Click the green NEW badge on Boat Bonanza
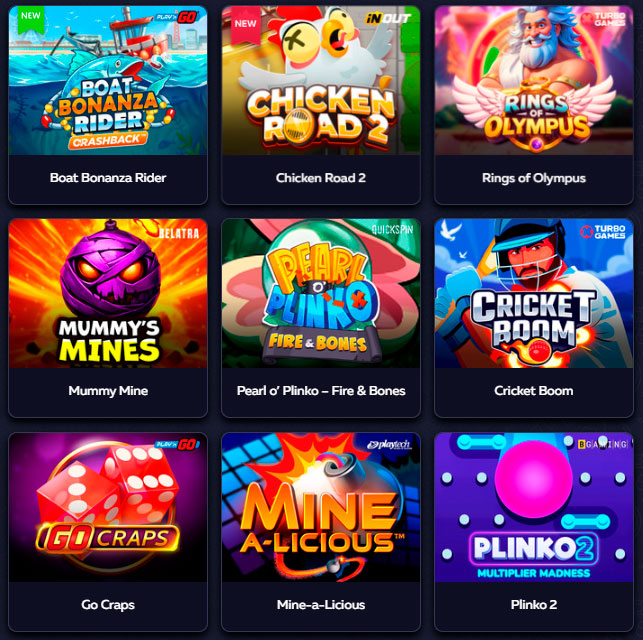Image resolution: width=643 pixels, height=640 pixels. (x=31, y=19)
